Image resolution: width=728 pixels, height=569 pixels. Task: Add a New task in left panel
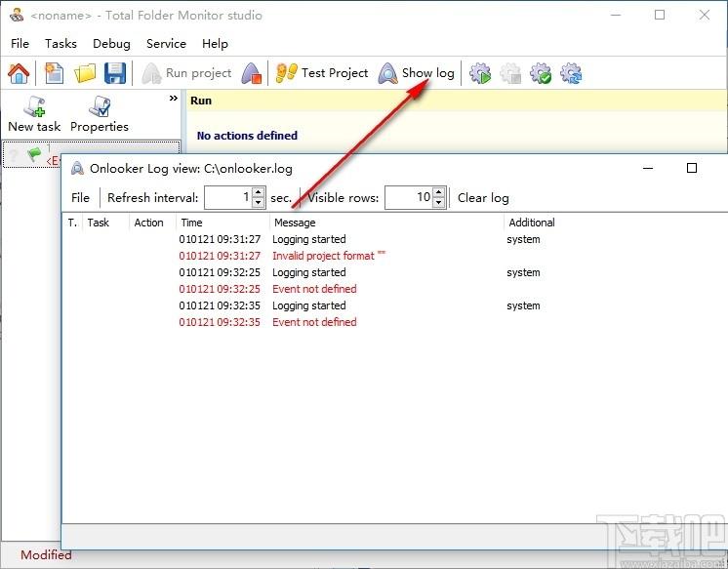point(34,114)
